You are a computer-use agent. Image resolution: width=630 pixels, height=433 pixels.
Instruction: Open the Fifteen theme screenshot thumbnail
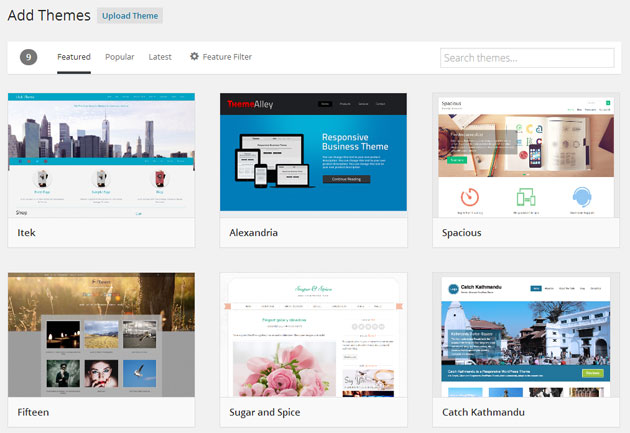(101, 335)
